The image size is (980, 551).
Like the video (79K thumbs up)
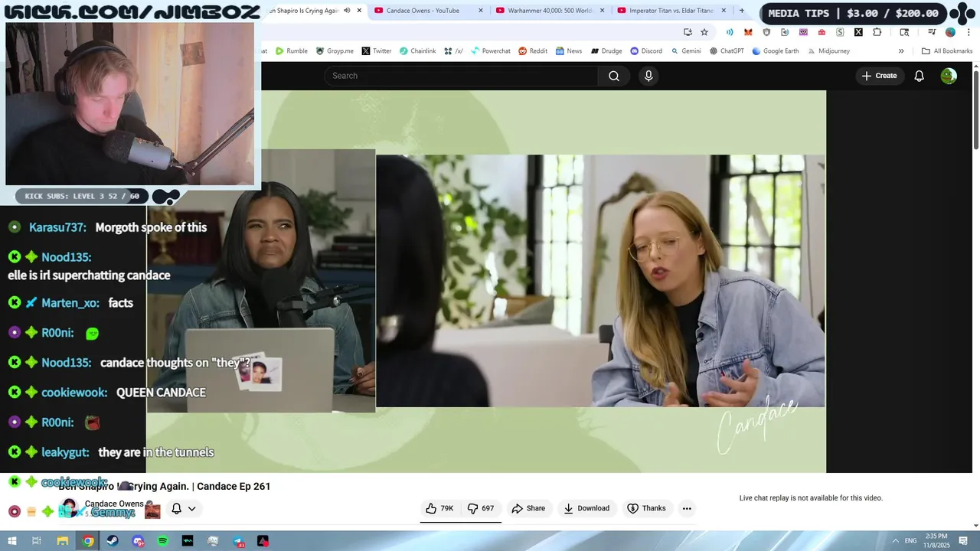(x=440, y=508)
